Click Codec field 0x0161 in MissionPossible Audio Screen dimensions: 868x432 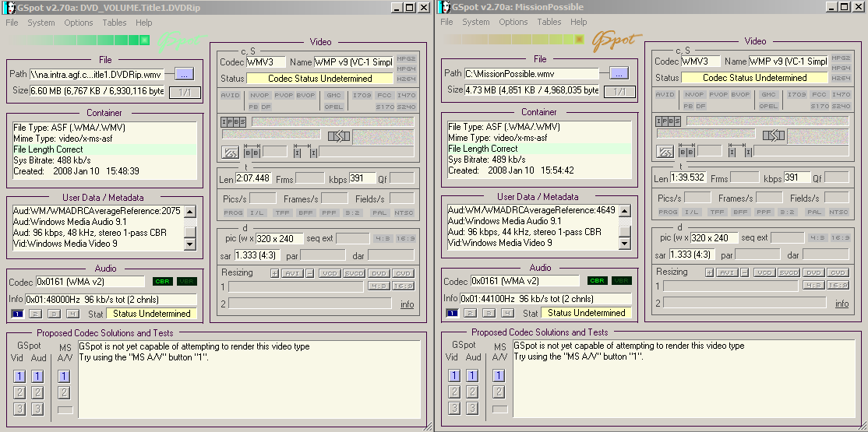tap(525, 281)
